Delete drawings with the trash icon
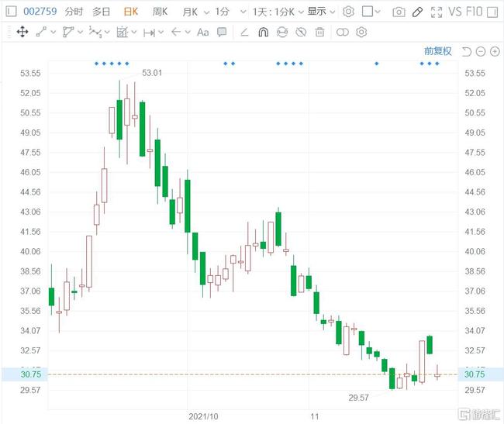 click(319, 32)
